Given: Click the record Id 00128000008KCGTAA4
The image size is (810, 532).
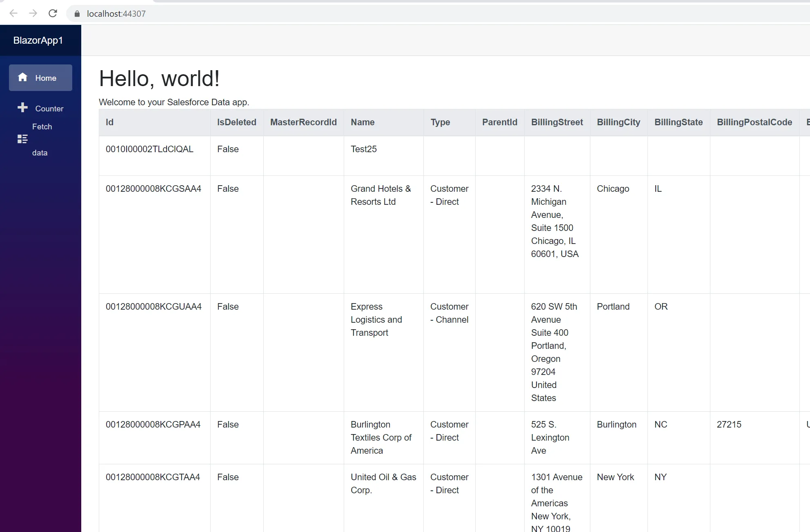Looking at the screenshot, I should tap(152, 477).
